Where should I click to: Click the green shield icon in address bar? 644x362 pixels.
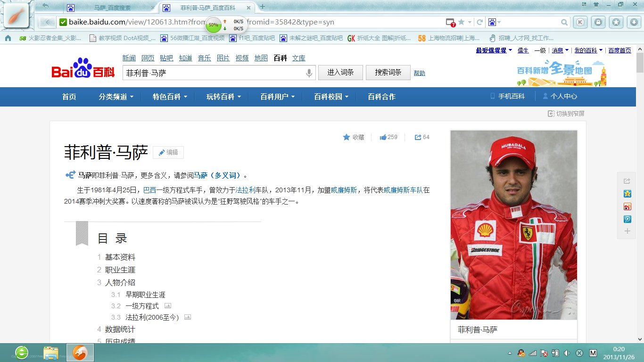63,22
